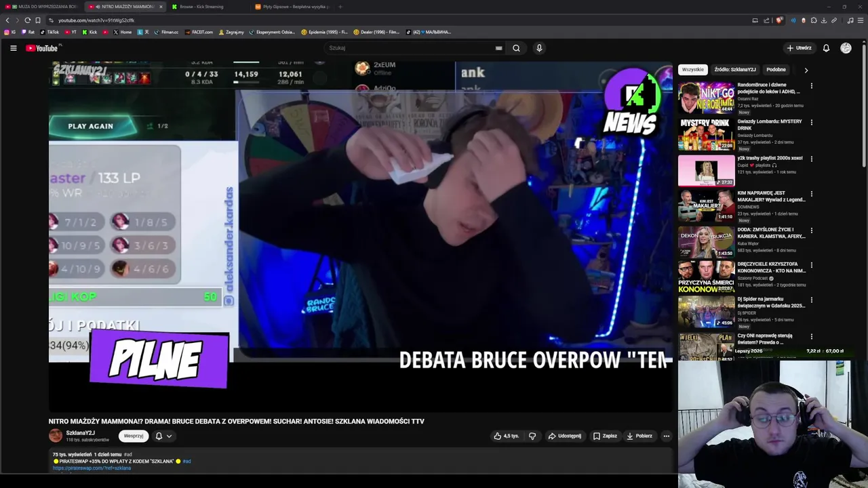Select the Podobne filter chip

(x=776, y=70)
